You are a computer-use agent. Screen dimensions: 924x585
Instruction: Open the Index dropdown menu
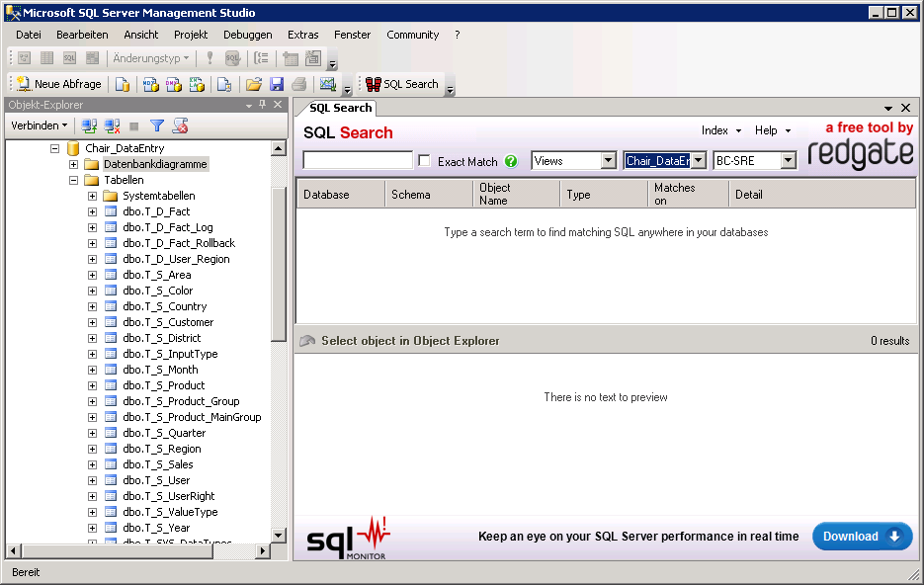coord(721,130)
